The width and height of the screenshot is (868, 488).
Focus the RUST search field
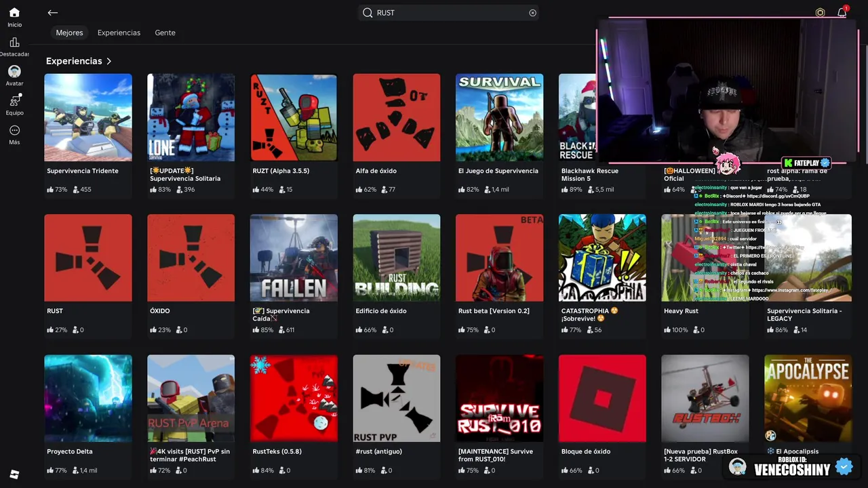(x=449, y=12)
